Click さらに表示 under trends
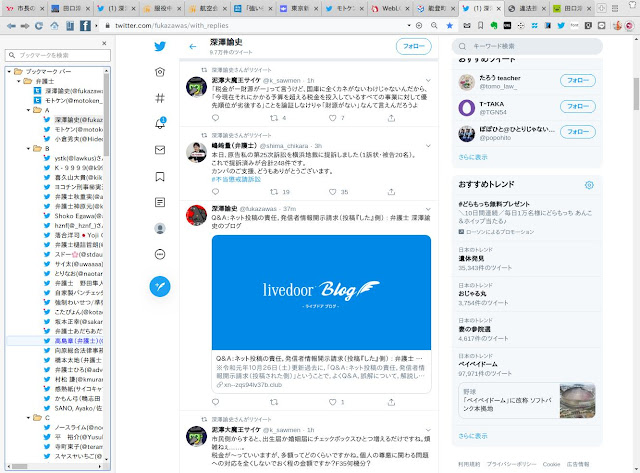 point(473,436)
